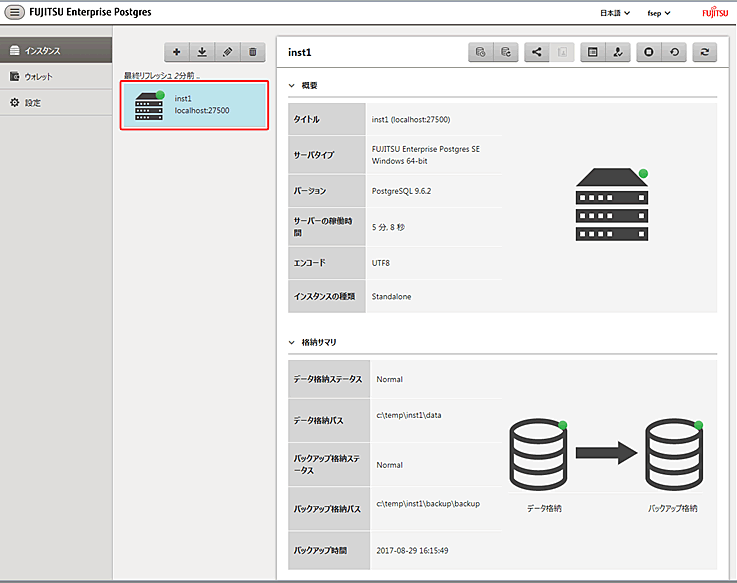Open 設定 in the sidebar
This screenshot has width=737, height=583.
[56, 102]
